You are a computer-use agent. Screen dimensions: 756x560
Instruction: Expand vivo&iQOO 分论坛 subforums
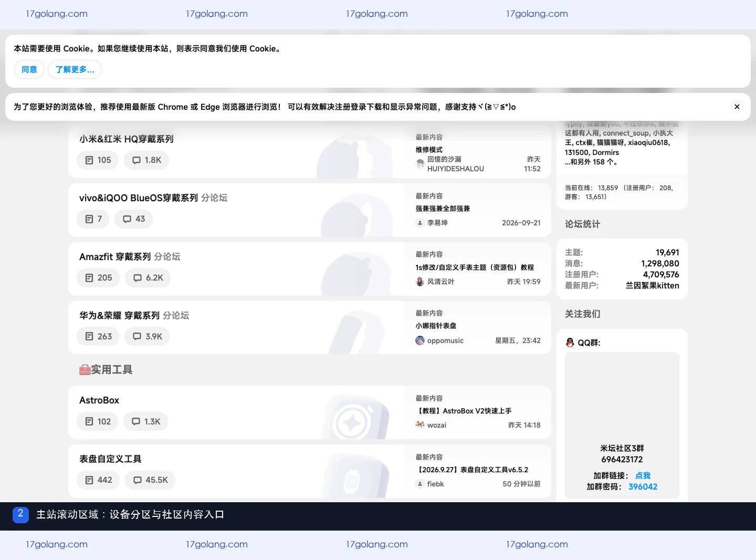pos(214,198)
